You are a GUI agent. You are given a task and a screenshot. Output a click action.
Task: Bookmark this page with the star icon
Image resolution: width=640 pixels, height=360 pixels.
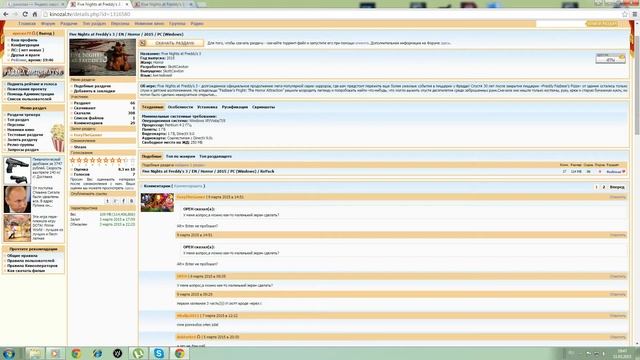[624, 14]
